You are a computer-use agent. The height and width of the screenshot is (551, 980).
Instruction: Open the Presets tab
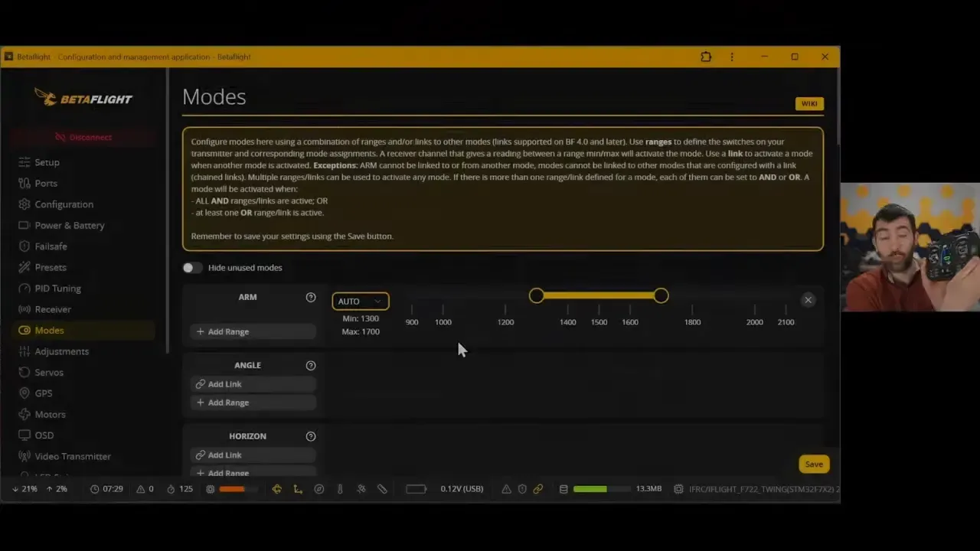coord(84,267)
